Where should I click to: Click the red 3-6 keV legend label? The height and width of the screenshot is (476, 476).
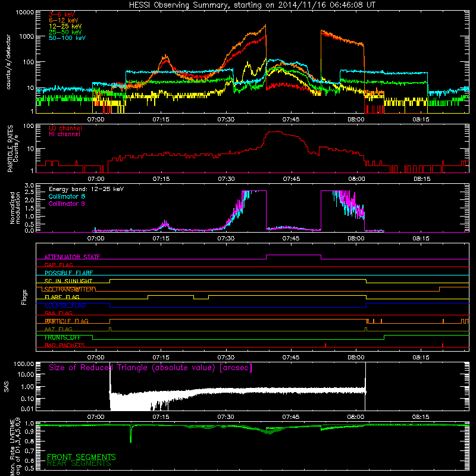(x=62, y=14)
